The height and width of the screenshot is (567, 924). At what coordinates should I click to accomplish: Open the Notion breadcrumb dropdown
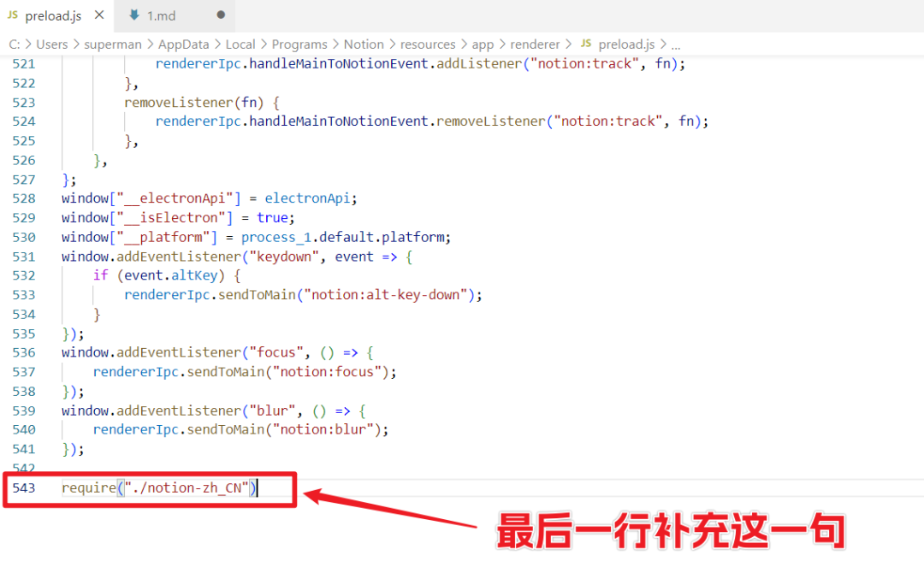364,44
